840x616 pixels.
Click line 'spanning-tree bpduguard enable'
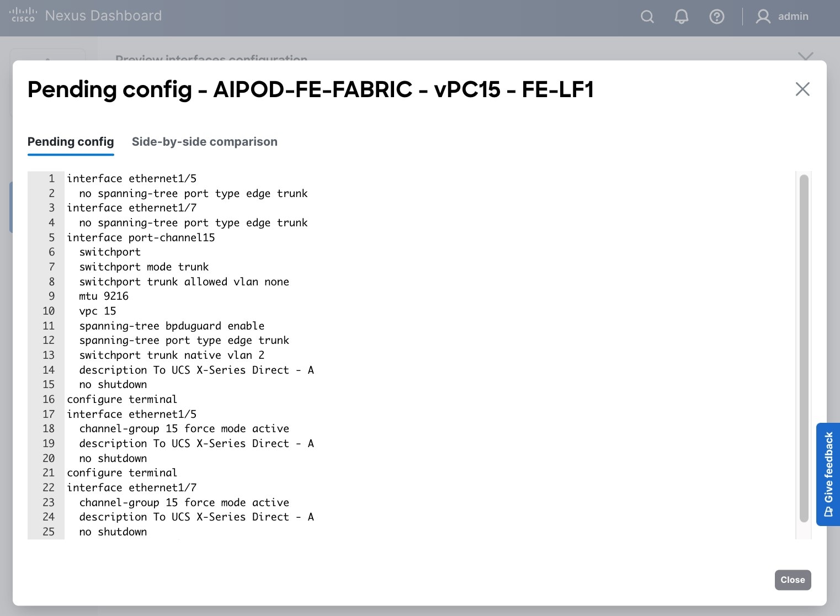point(172,326)
